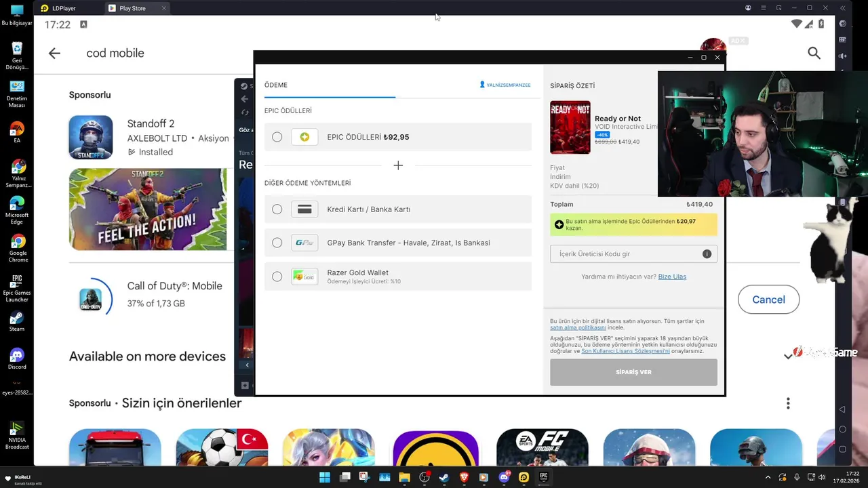Open File Explorer from the taskbar
This screenshot has width=868, height=488.
pyautogui.click(x=404, y=477)
